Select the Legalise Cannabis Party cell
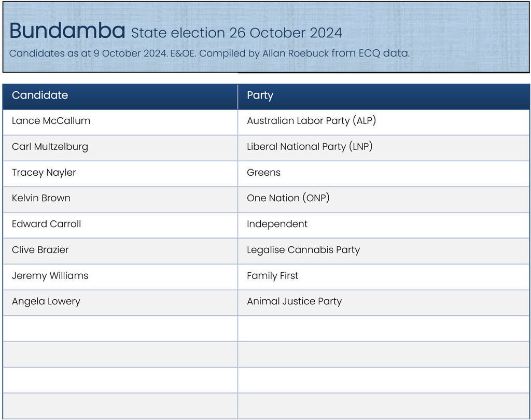 point(303,250)
